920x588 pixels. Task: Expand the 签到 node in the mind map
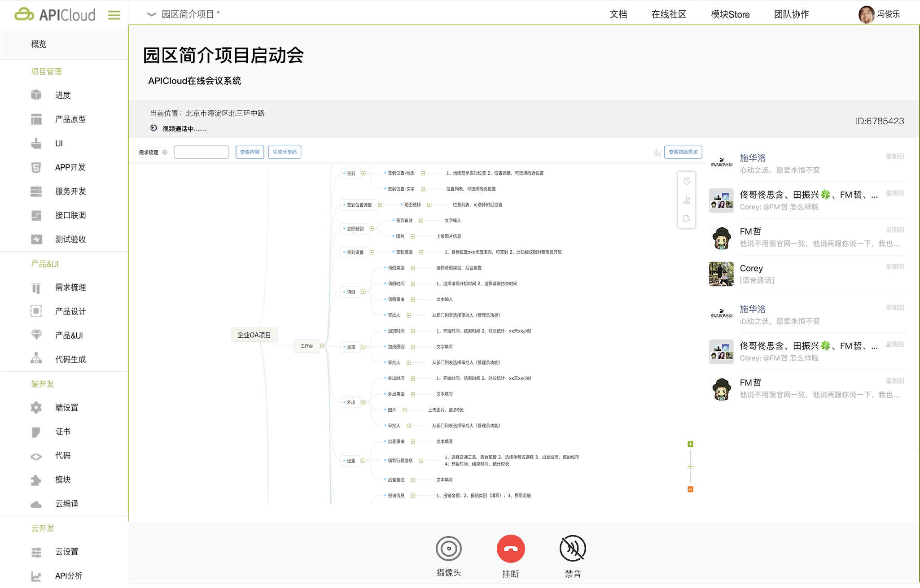tap(364, 173)
